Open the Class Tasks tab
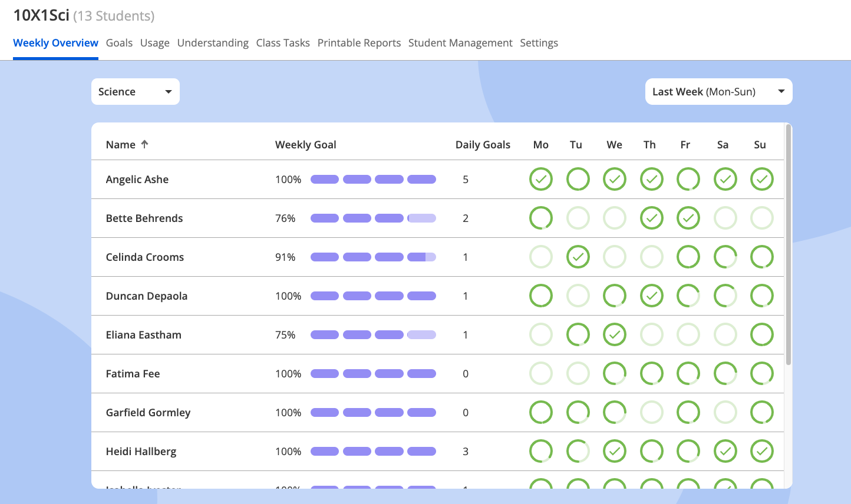This screenshot has width=851, height=504. (x=283, y=43)
